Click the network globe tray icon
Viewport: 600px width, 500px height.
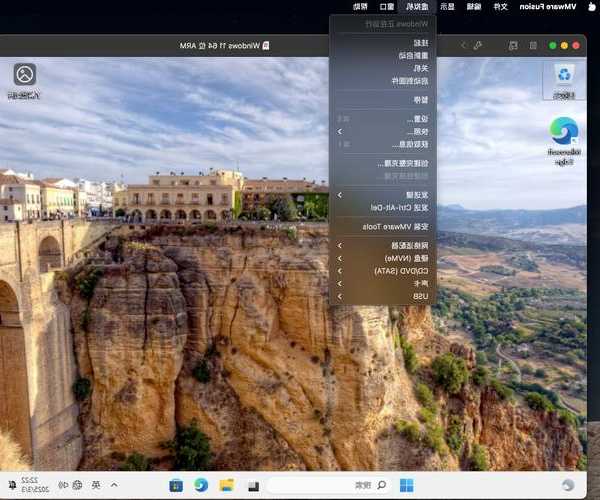[x=77, y=485]
